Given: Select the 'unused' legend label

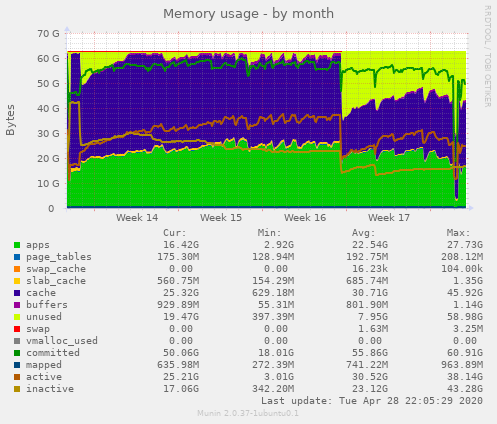Looking at the screenshot, I should click(44, 317).
